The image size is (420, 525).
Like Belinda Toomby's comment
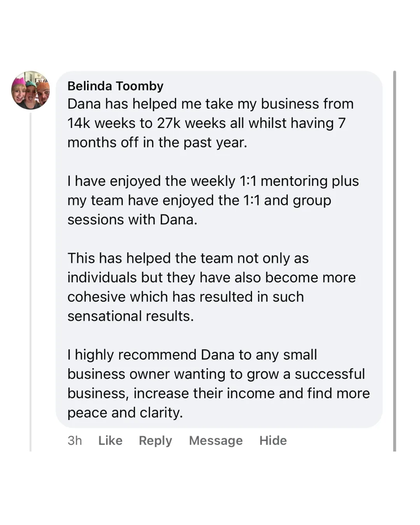pos(110,440)
